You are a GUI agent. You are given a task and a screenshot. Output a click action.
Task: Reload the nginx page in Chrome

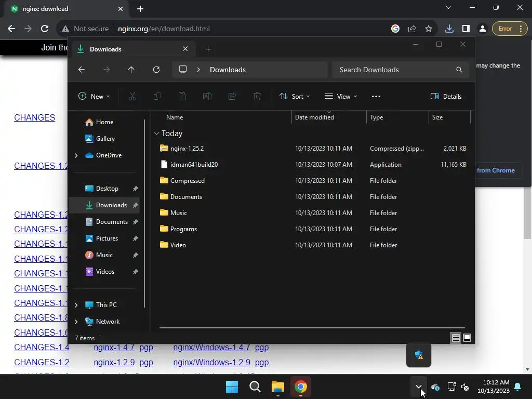click(45, 29)
